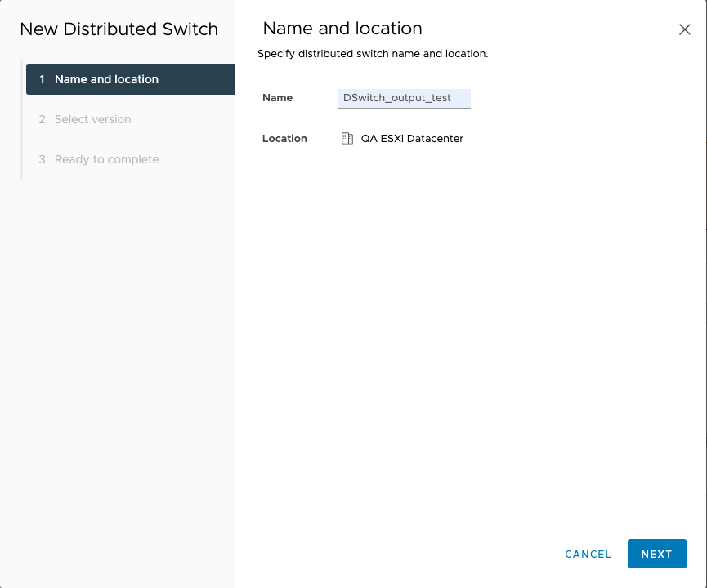707x588 pixels.
Task: Click the dismiss icon in the top-right corner
Action: 685,29
